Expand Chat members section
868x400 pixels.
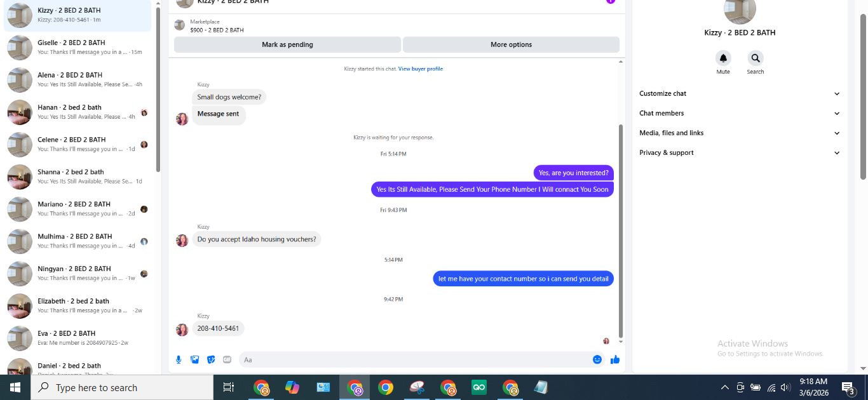(740, 113)
